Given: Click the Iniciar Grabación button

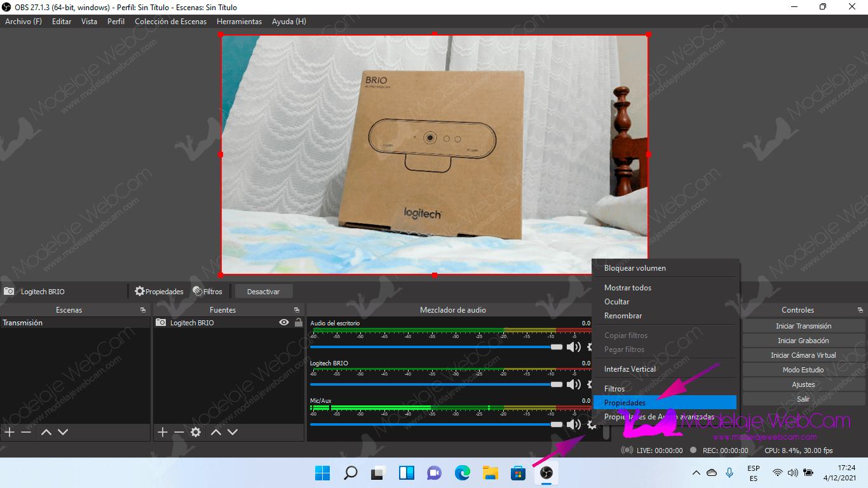Looking at the screenshot, I should tap(803, 341).
